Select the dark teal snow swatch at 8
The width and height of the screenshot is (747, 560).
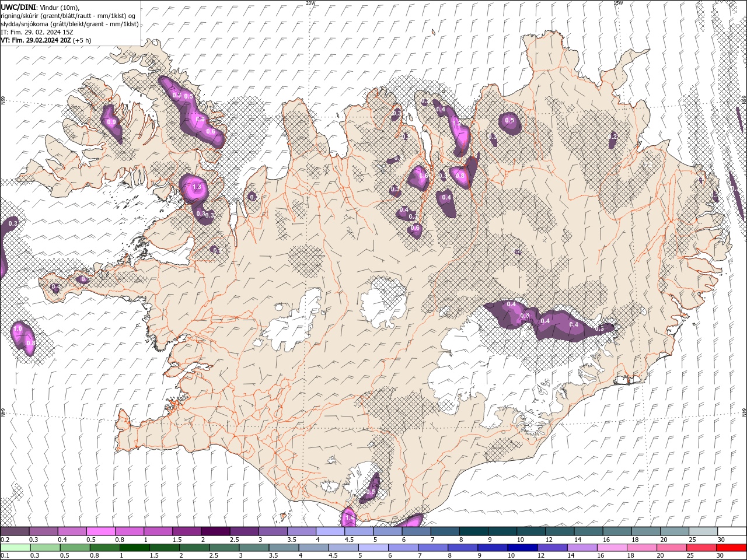coord(474,531)
